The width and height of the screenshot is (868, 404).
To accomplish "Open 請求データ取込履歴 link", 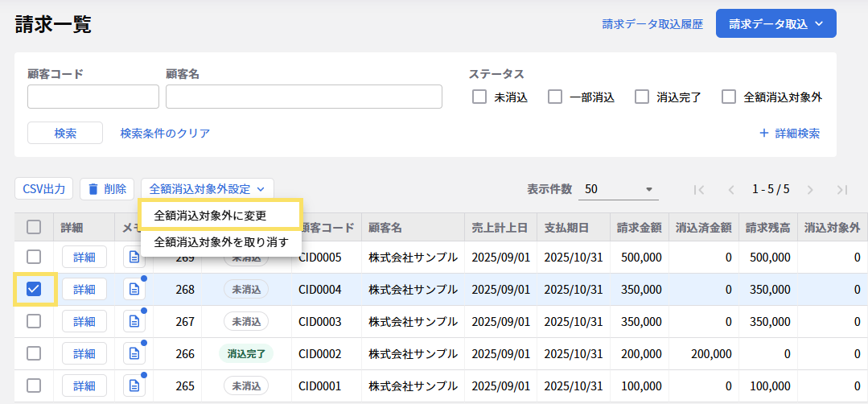I will (653, 24).
